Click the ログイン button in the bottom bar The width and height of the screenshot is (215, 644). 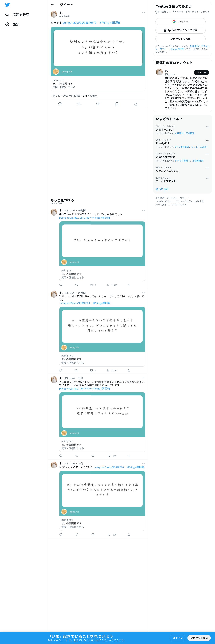[x=177, y=638]
